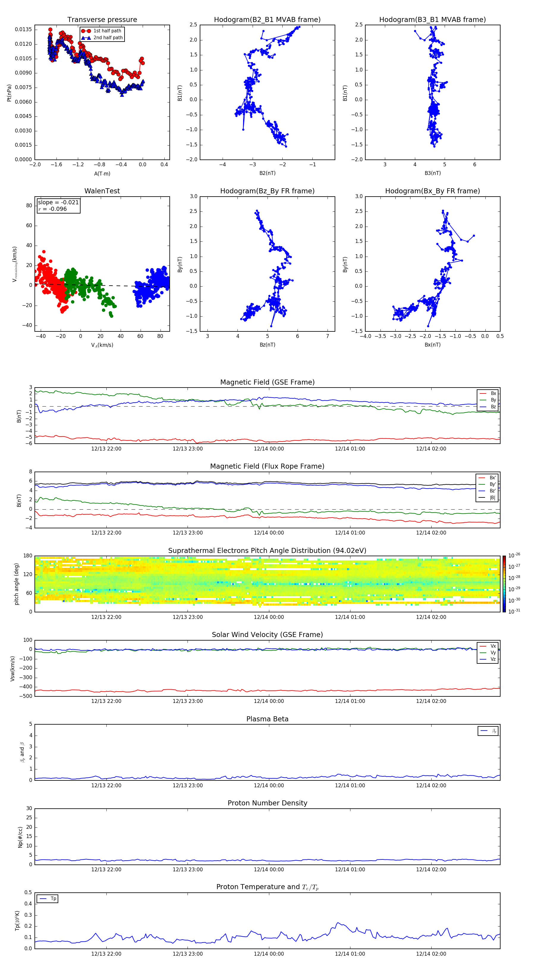Click '12/14 02:00' tick under Proton Temperature panel

click(x=431, y=954)
